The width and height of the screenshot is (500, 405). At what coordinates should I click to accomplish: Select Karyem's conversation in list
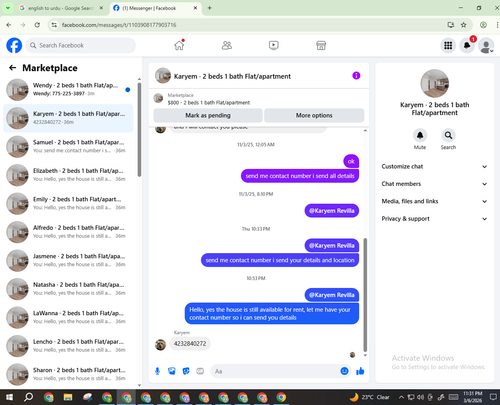(x=68, y=118)
